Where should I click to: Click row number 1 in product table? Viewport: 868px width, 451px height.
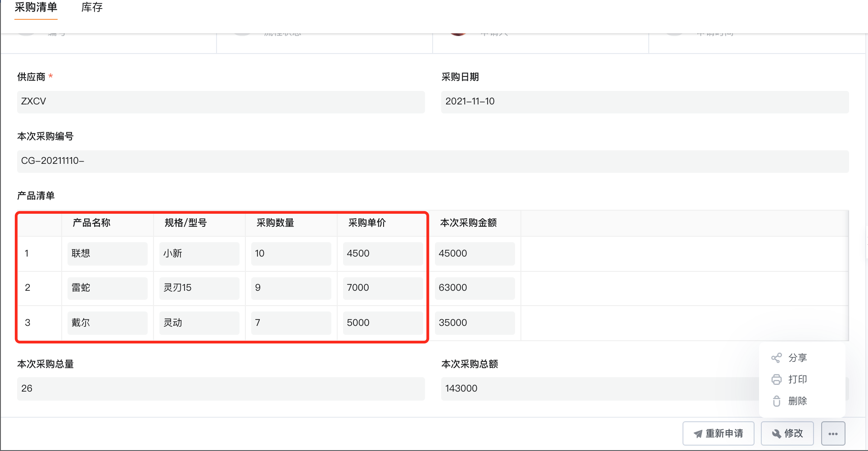tap(27, 253)
